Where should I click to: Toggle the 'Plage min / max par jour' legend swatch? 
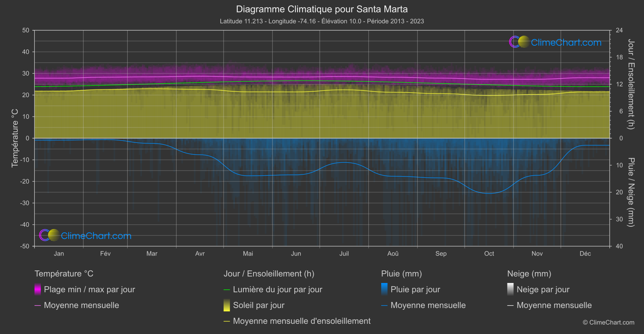coord(38,289)
